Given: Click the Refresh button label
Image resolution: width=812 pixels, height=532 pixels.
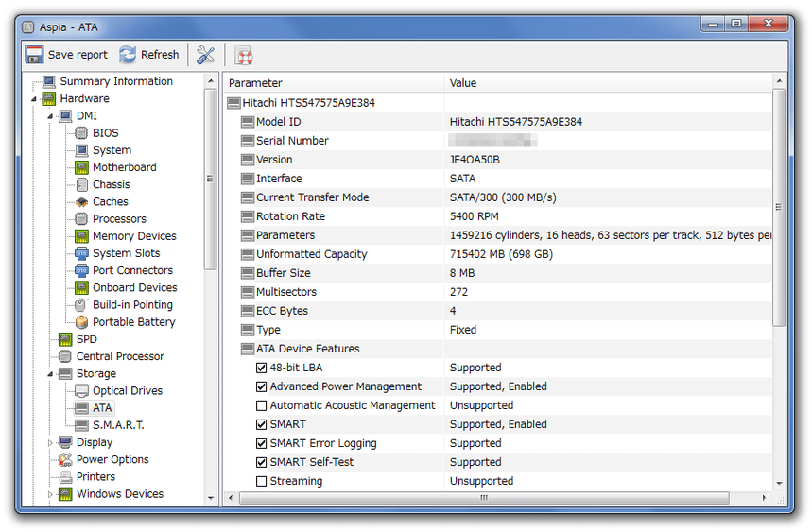Looking at the screenshot, I should pyautogui.click(x=160, y=55).
